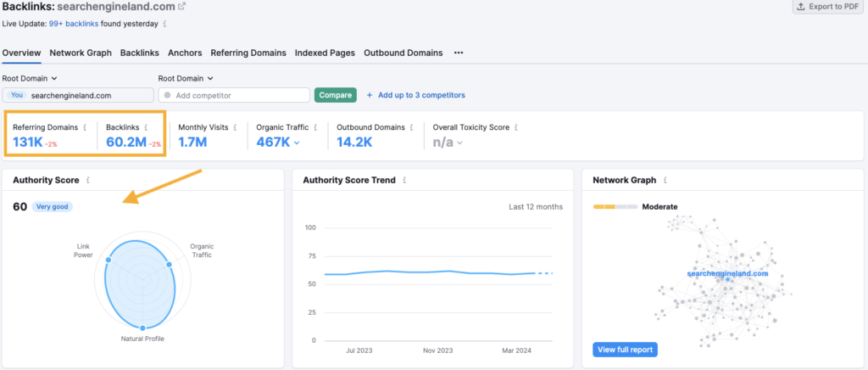Click info icon beside Referring Domains
The height and width of the screenshot is (370, 868).
85,126
